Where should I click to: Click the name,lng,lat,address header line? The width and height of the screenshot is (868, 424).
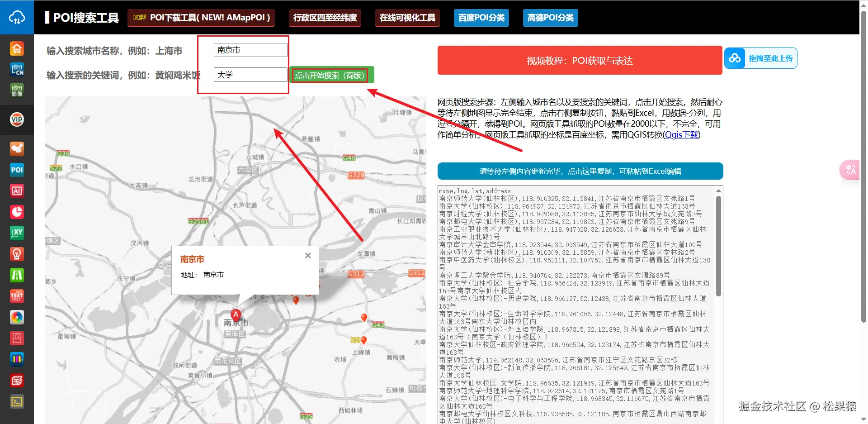[475, 191]
